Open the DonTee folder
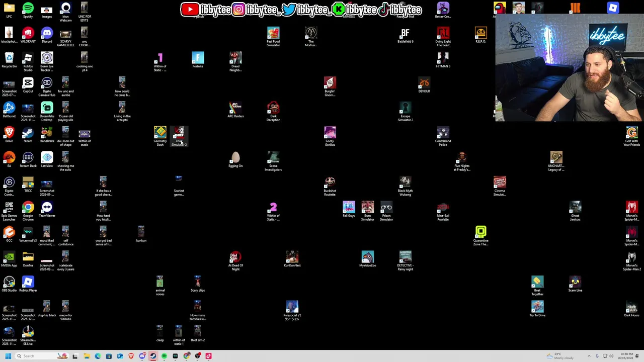Screen dimensions: 644x362 click(x=28, y=259)
